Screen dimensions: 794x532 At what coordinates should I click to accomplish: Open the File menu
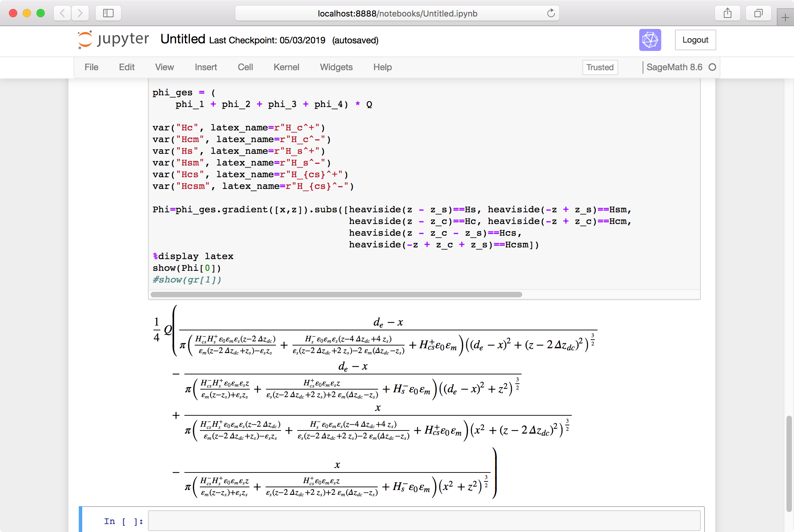pos(91,67)
